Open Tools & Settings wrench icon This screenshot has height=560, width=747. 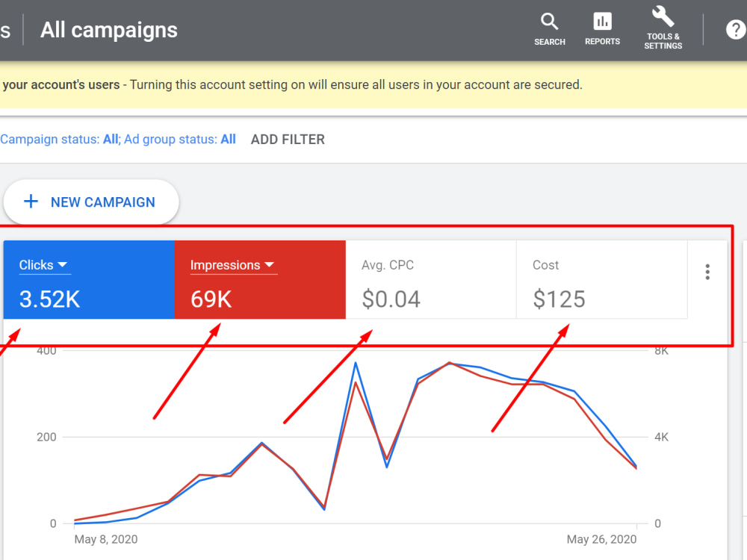coord(663,16)
